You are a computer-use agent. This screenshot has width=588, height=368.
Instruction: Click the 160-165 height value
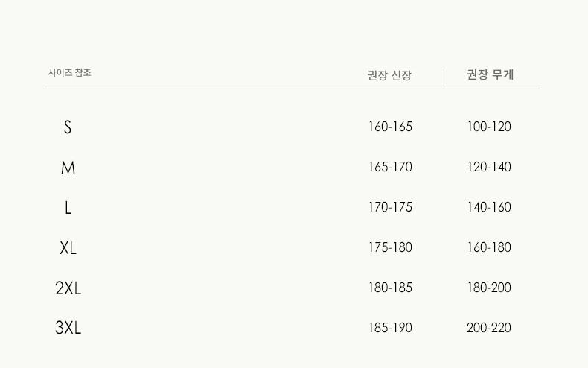[390, 127]
